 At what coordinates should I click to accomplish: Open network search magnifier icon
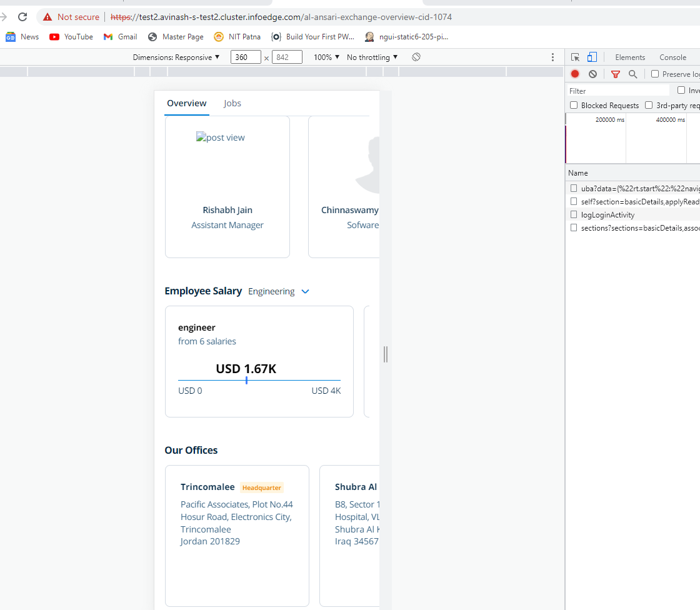tap(633, 74)
